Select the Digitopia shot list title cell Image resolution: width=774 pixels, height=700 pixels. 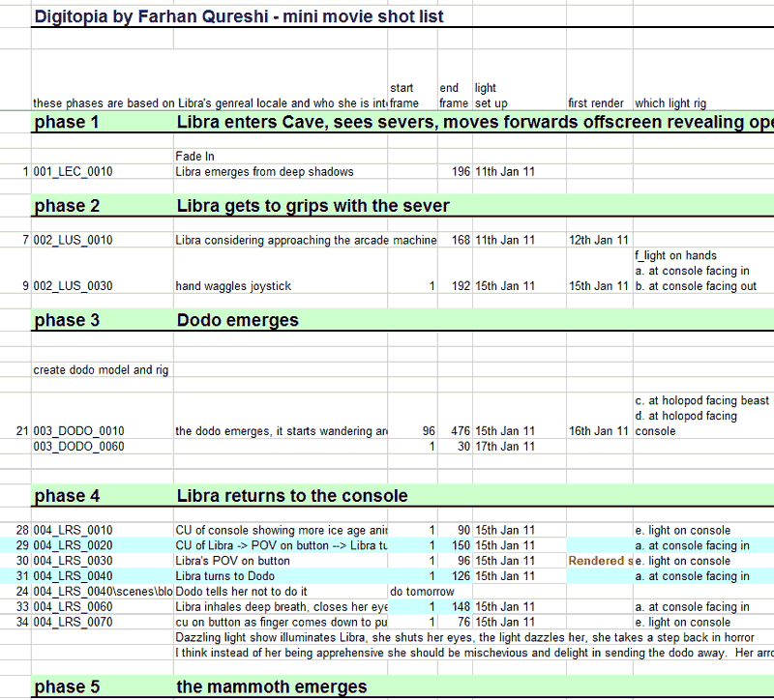[239, 16]
